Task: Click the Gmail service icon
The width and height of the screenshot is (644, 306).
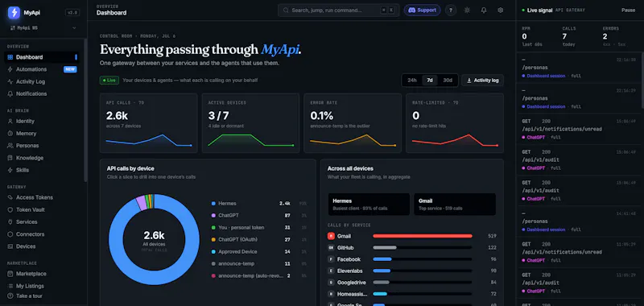Action: (331, 236)
